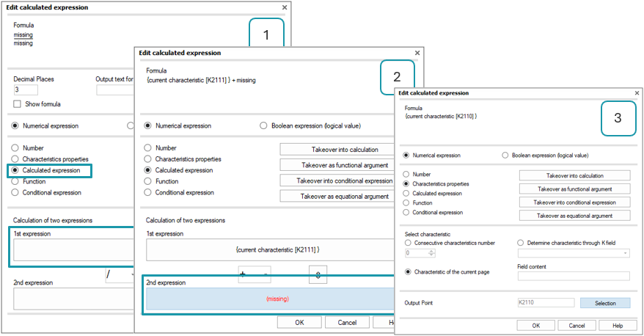Click Takeover as equational argument in dialog 3

574,216
